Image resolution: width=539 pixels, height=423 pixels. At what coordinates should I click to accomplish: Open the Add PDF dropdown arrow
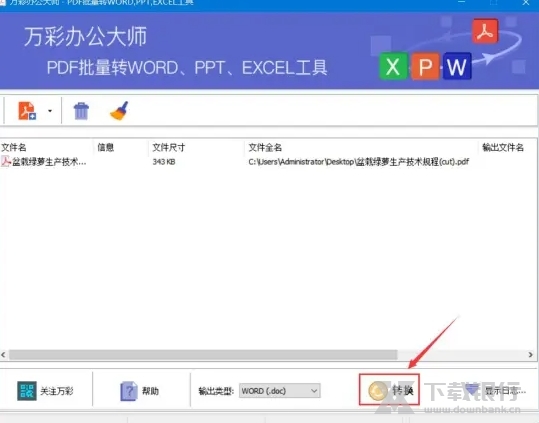coord(50,111)
